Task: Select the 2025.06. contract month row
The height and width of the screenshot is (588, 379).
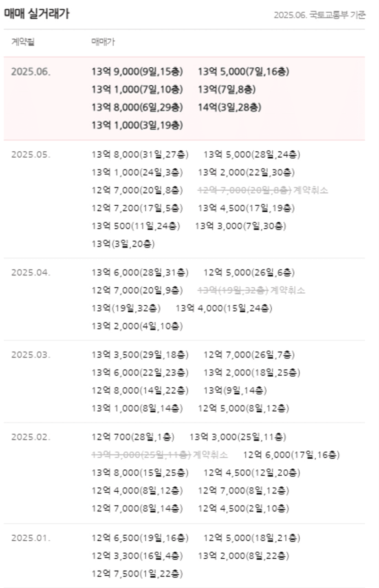Action: (184, 99)
